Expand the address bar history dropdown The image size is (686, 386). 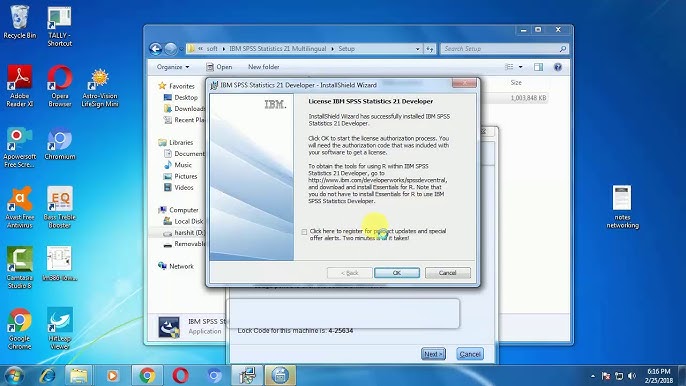click(x=417, y=49)
